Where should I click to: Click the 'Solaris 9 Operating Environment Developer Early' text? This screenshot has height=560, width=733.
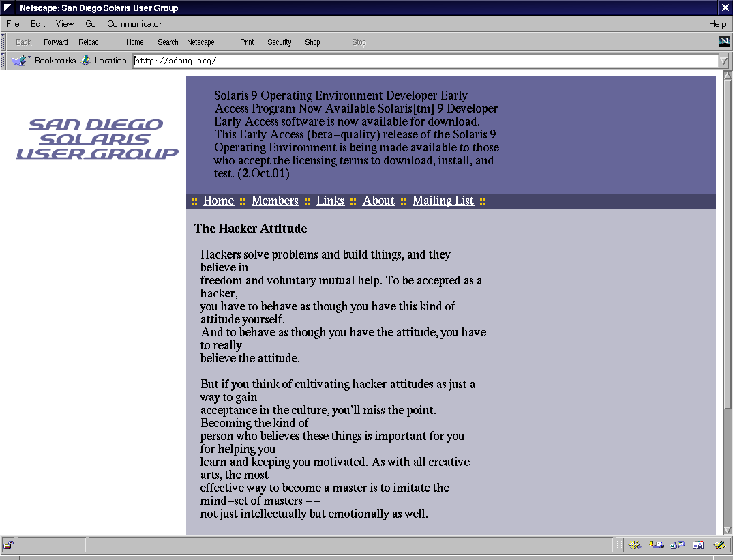(341, 95)
